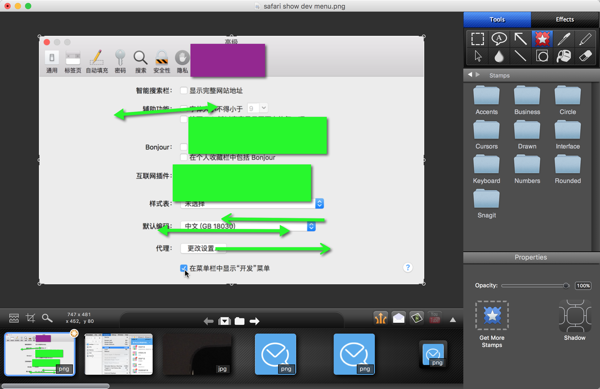Click the YouTube share output icon
The height and width of the screenshot is (389, 600).
point(434,318)
